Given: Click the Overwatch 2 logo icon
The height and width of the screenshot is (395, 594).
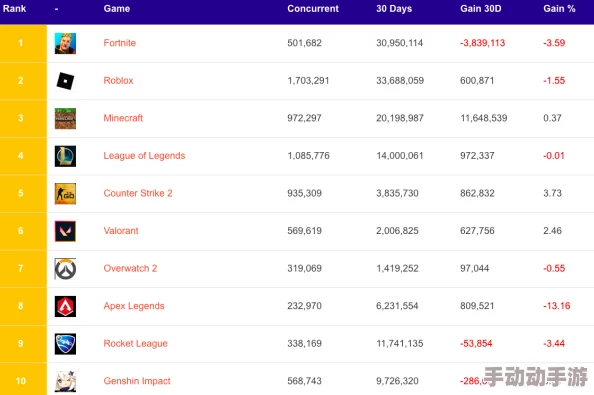Looking at the screenshot, I should click(65, 269).
